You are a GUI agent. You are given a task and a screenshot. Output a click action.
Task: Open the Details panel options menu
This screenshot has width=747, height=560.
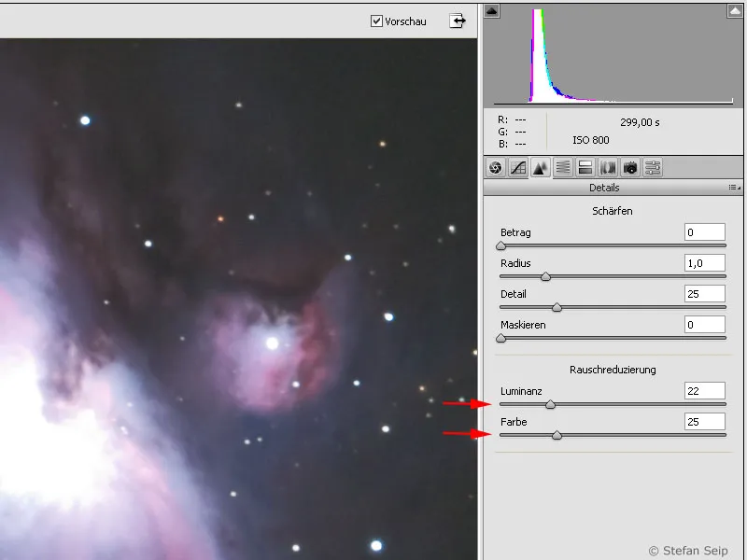(734, 188)
